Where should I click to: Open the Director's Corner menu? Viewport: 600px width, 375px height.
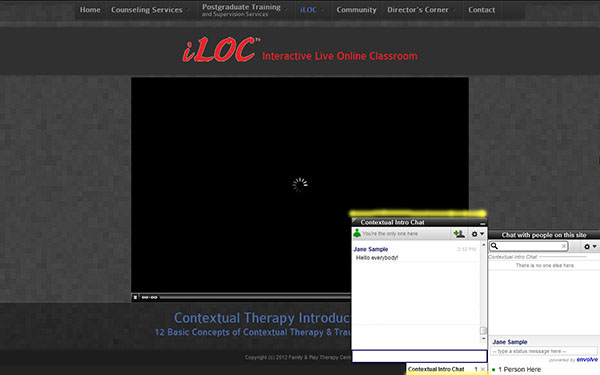click(417, 10)
